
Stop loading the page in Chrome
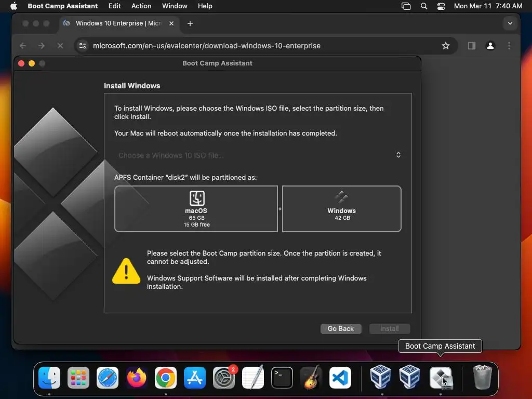tap(60, 46)
